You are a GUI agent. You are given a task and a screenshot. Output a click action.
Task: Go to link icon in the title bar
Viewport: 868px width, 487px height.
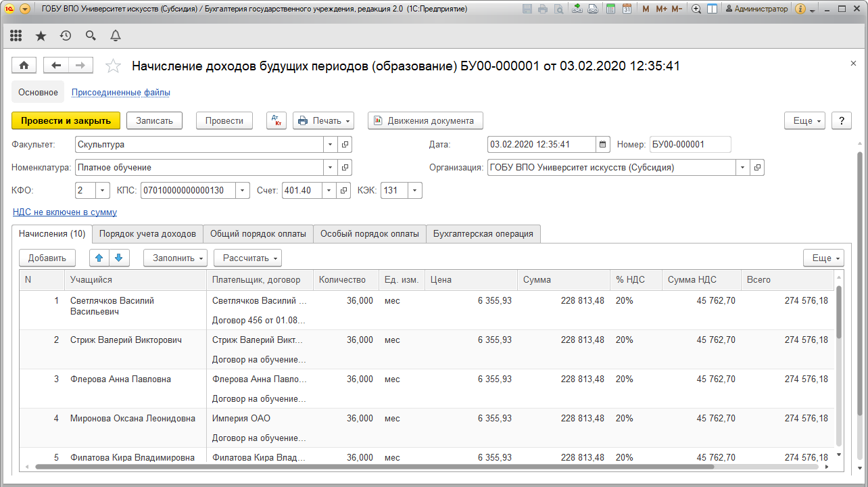coord(592,9)
